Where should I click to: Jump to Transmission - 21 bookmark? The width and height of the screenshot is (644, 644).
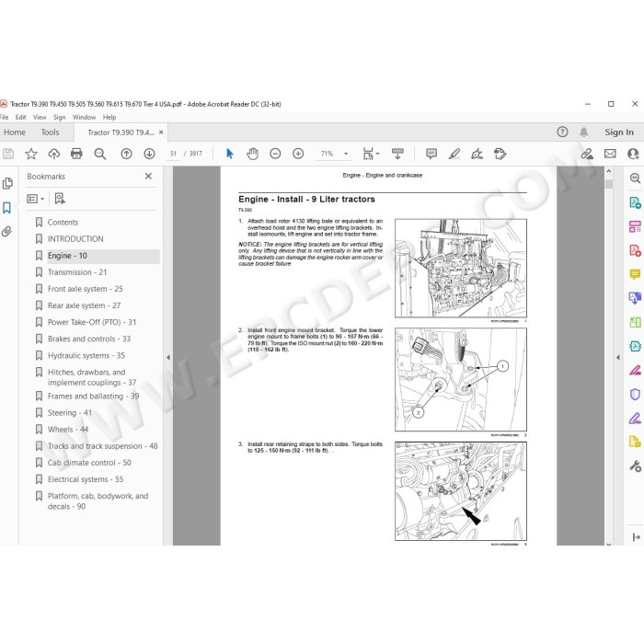click(77, 272)
